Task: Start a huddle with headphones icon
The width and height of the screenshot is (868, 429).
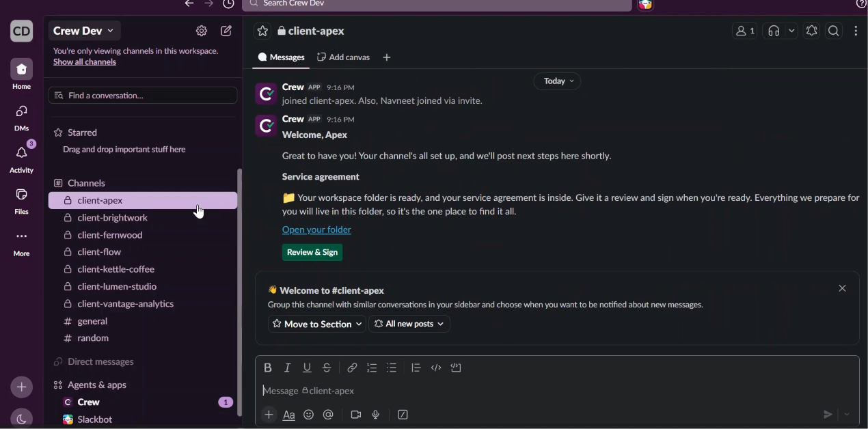Action: [x=774, y=31]
